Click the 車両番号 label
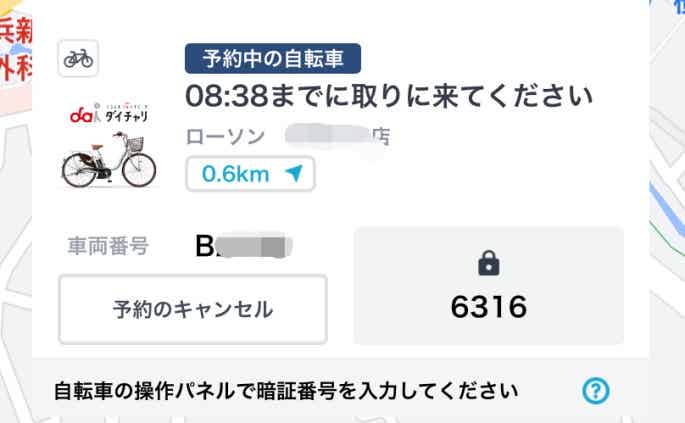The image size is (685, 423). coord(108,245)
